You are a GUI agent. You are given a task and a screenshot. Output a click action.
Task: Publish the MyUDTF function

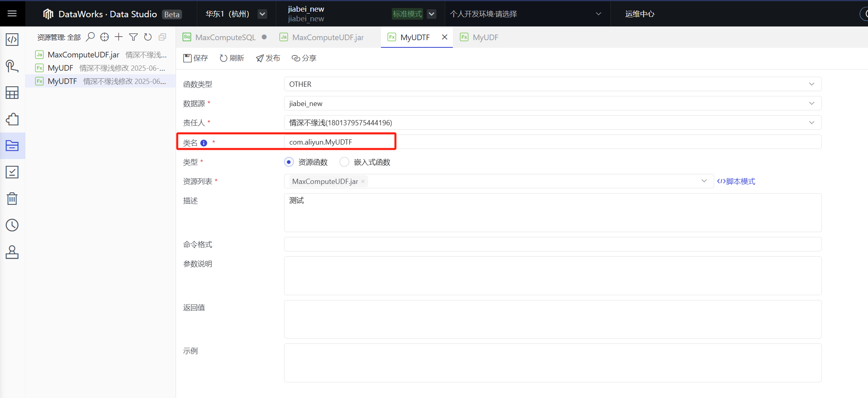pos(268,58)
